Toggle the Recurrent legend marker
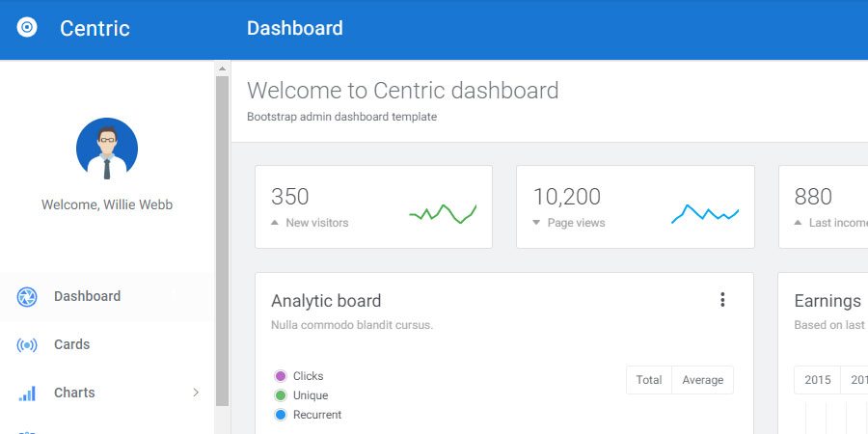Screen dimensions: 868x434 pyautogui.click(x=281, y=415)
